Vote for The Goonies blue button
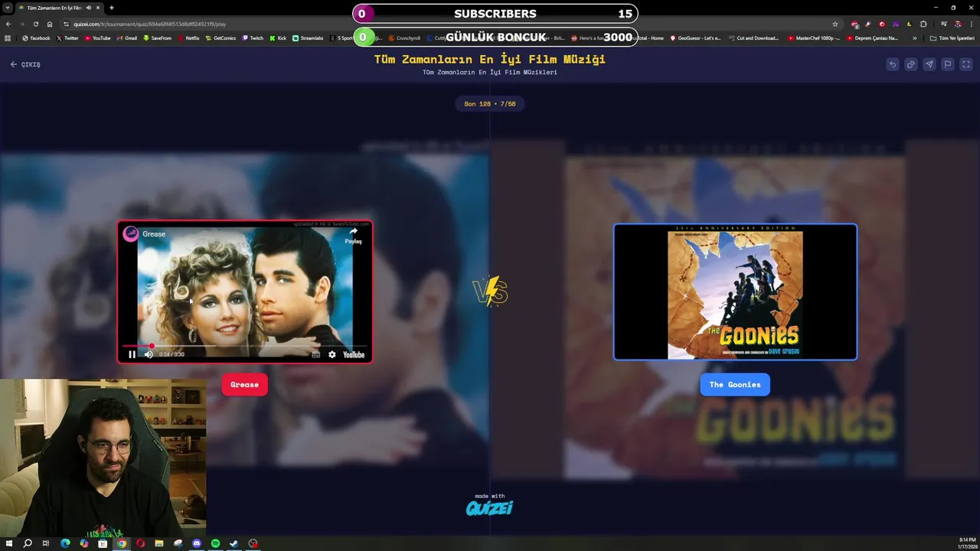Image resolution: width=980 pixels, height=551 pixels. (x=735, y=384)
